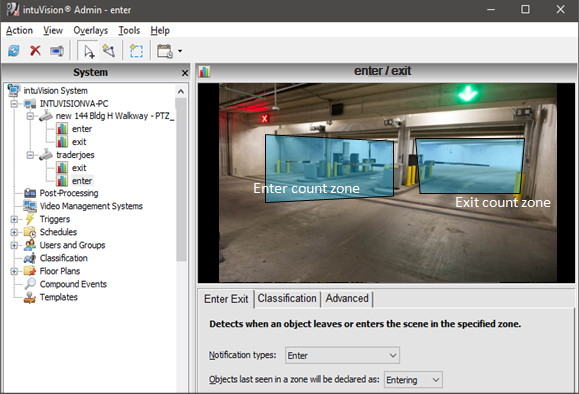
Task: Open the Entering declared-as dropdown
Action: 413,380
